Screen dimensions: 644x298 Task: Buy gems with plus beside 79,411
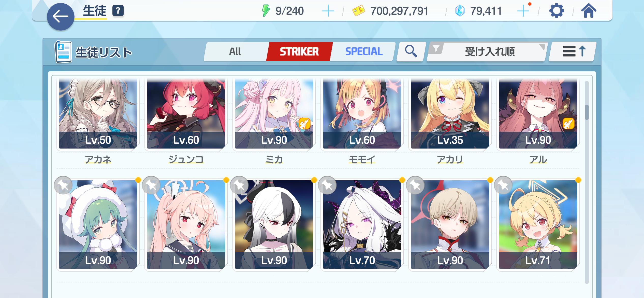click(523, 11)
